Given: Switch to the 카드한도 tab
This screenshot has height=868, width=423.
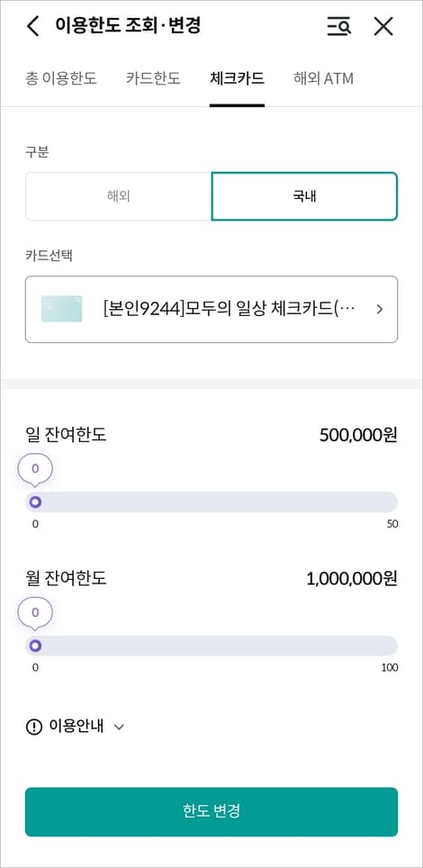Looking at the screenshot, I should click(x=153, y=78).
